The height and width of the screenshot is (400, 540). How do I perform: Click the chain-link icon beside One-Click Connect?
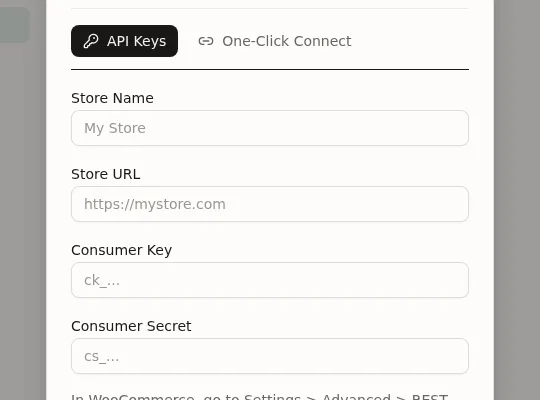[206, 41]
